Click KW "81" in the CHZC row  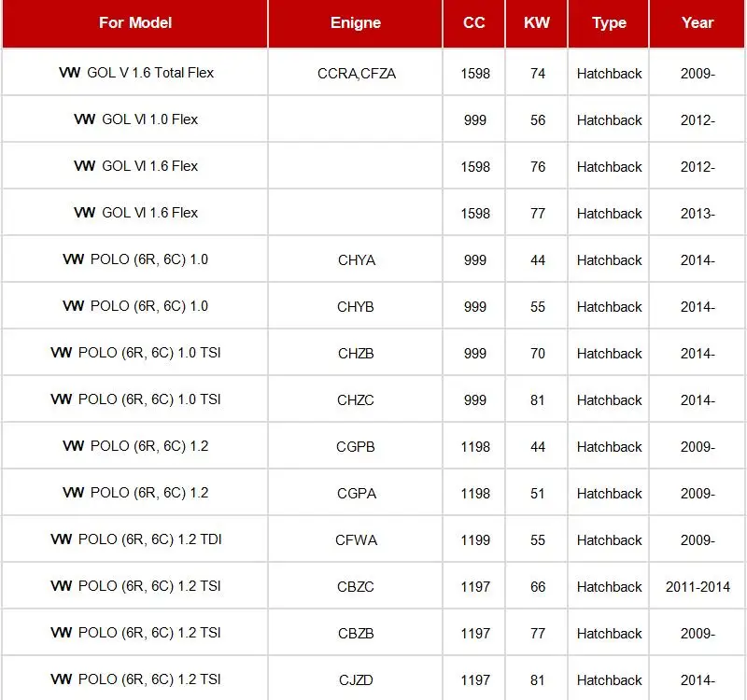tap(538, 400)
